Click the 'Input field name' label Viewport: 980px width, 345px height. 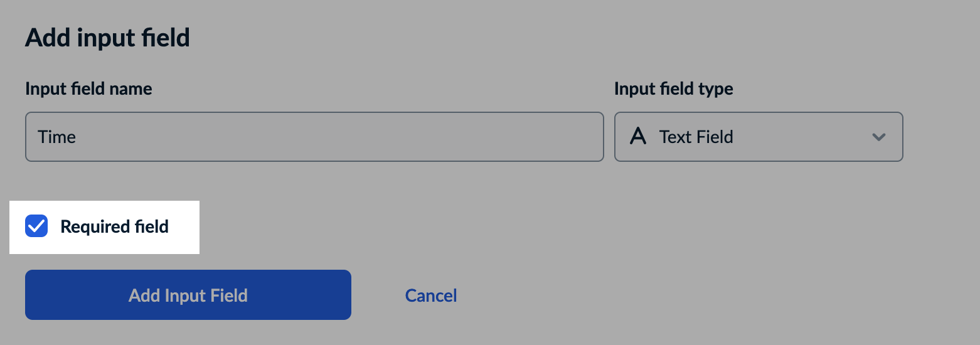[88, 89]
